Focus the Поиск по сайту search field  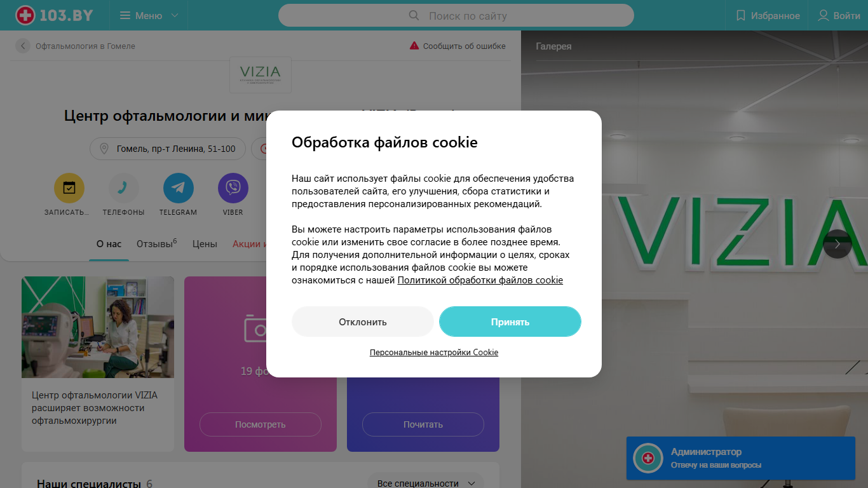456,15
